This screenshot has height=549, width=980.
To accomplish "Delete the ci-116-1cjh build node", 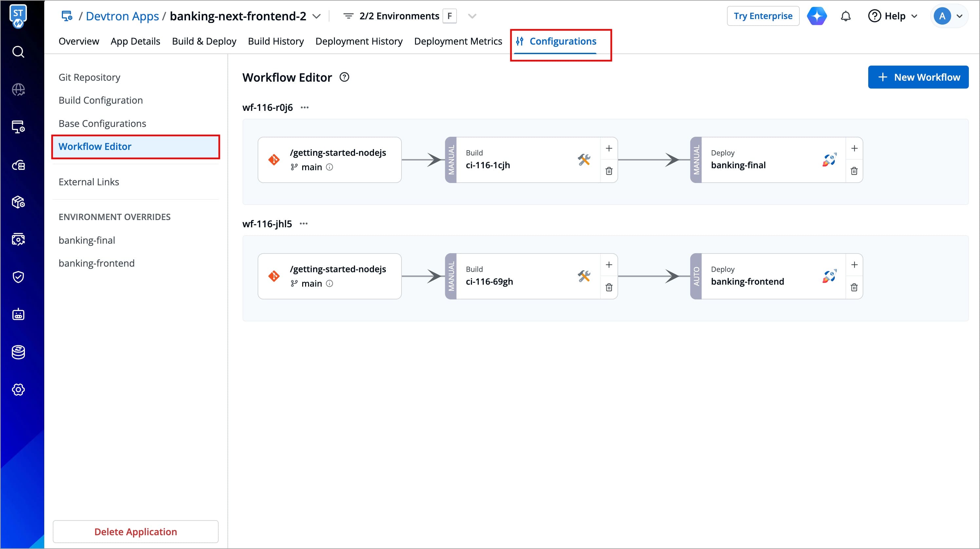I will (609, 171).
